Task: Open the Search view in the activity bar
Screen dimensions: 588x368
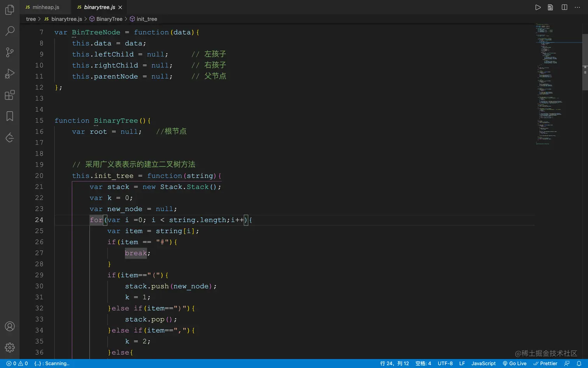Action: (10, 31)
